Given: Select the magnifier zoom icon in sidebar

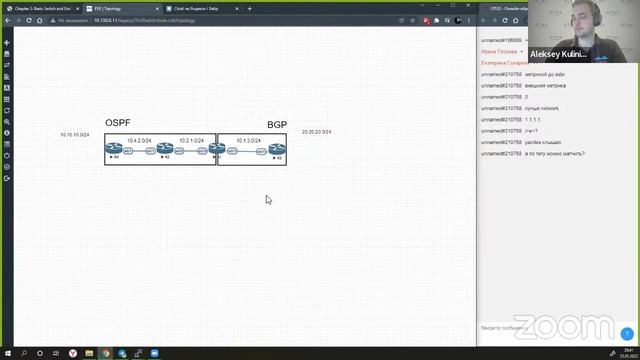Looking at the screenshot, I should pos(7,122).
